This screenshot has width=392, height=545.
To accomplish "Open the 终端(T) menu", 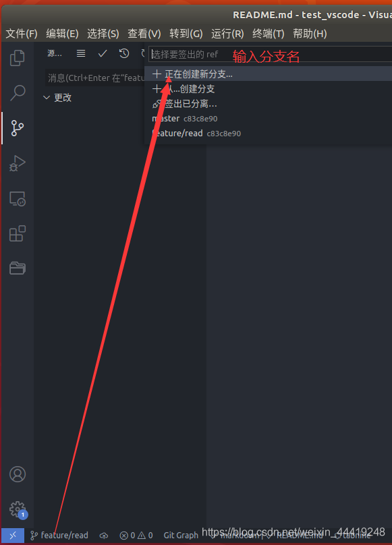I will tap(268, 34).
